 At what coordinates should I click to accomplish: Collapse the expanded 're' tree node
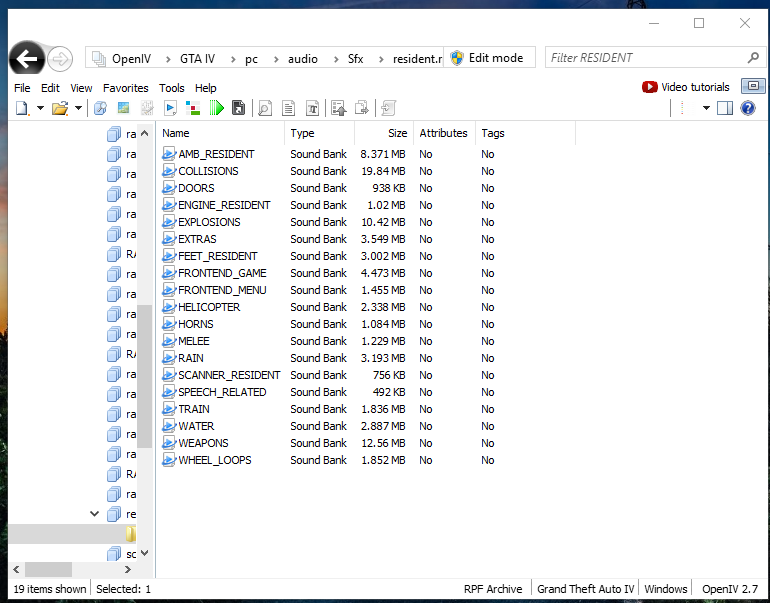pos(95,514)
